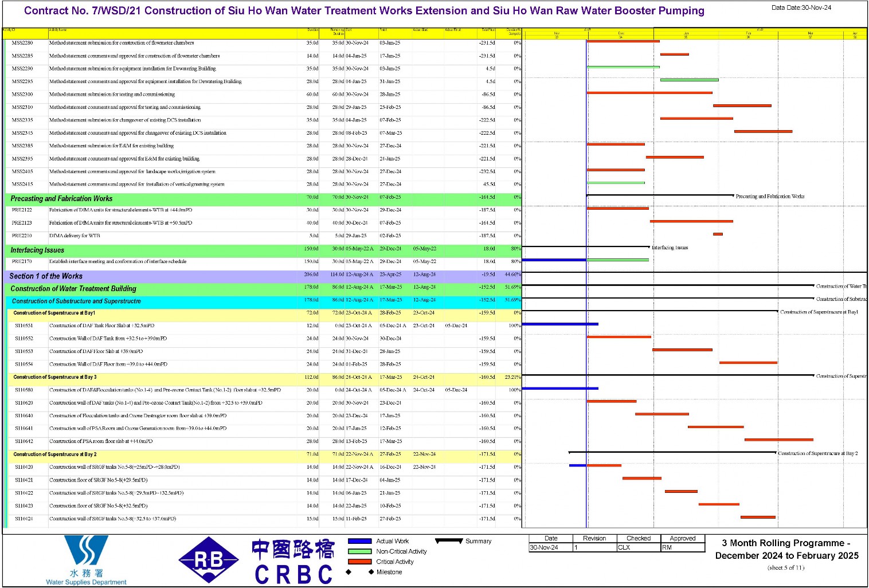Select activity ID S110551

tap(24, 326)
